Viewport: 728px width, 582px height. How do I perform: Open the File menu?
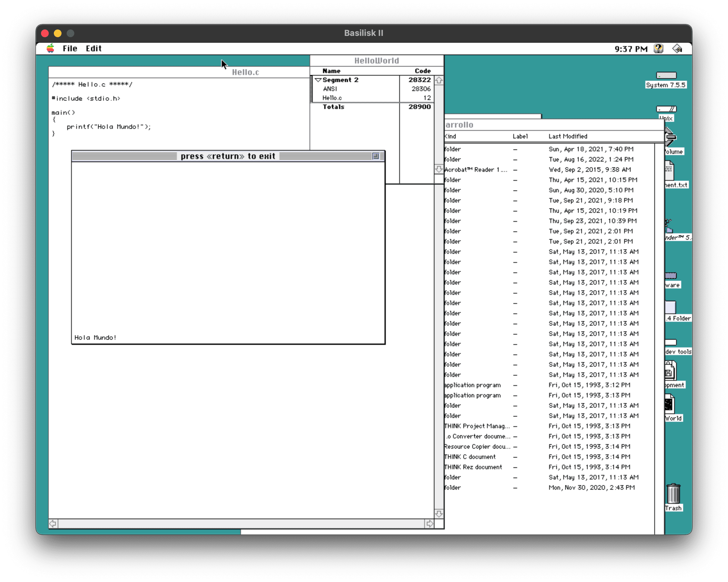click(70, 48)
